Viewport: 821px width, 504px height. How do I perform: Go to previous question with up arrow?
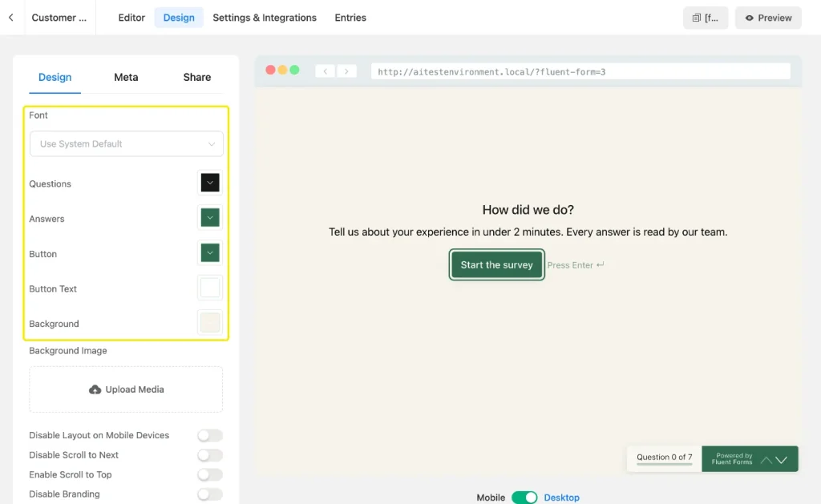766,459
